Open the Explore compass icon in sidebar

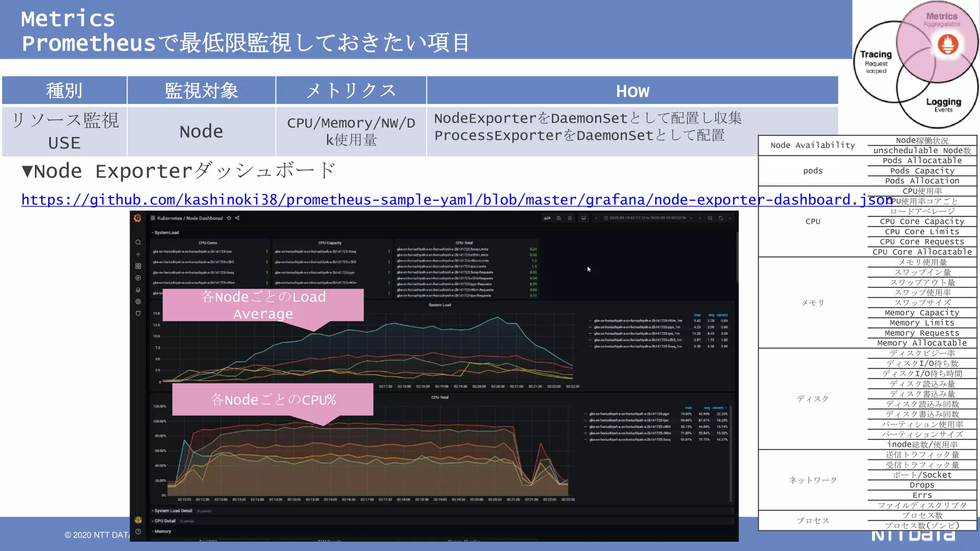(x=138, y=278)
